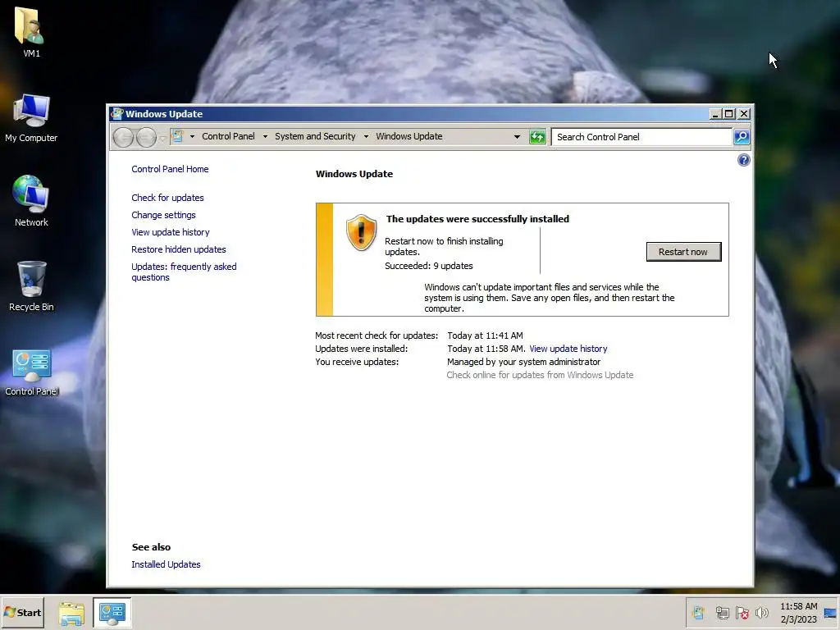Image resolution: width=840 pixels, height=630 pixels.
Task: Click View update history next to install time
Action: (x=568, y=349)
